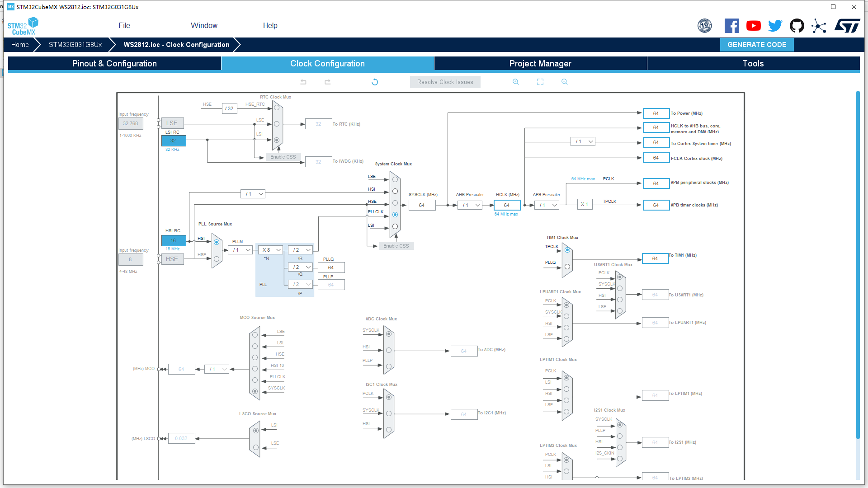Viewport: 868px width, 488px height.
Task: Open the File menu
Action: [124, 26]
